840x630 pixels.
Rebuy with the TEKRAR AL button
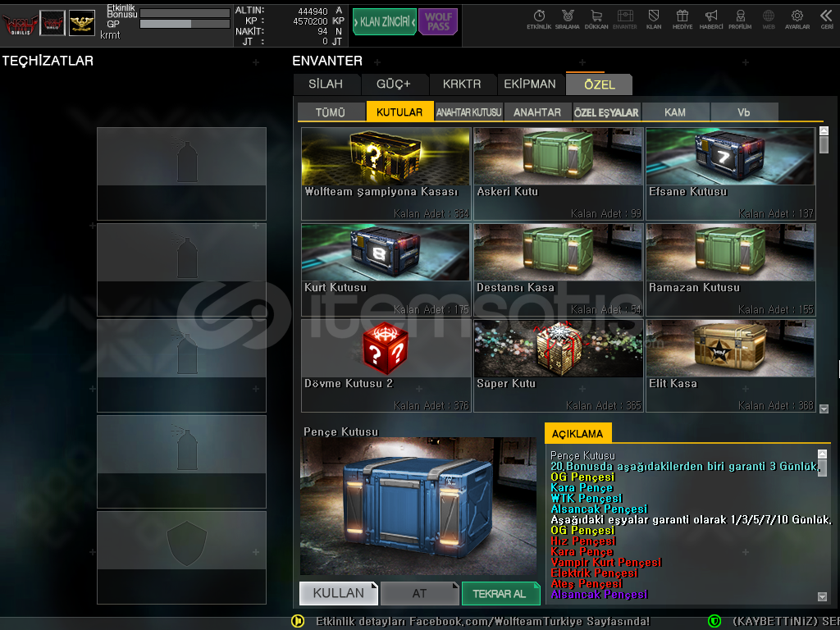(500, 593)
